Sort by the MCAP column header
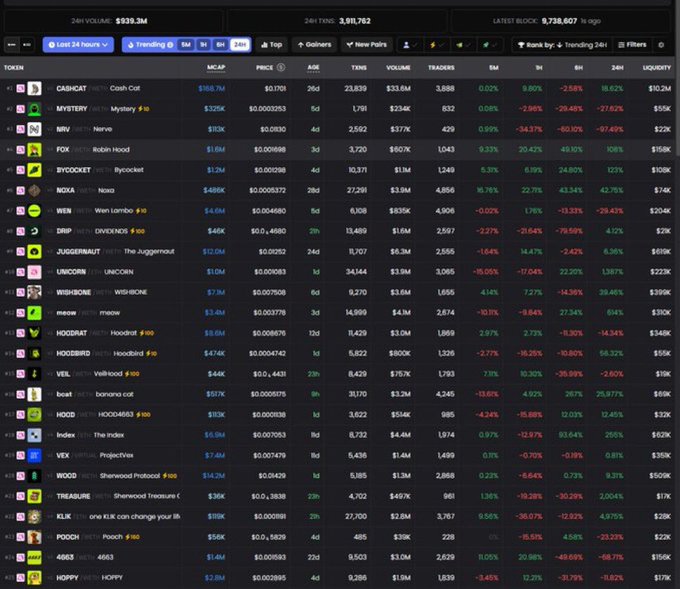 216,67
